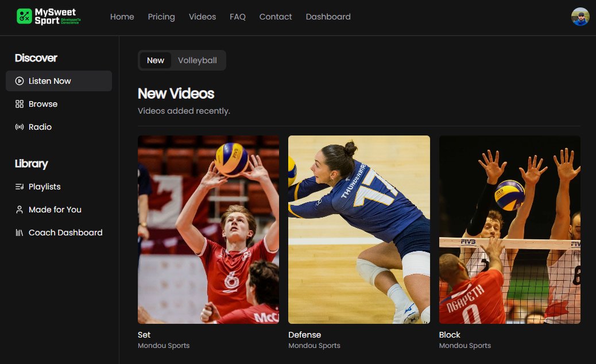The width and height of the screenshot is (596, 364).
Task: Select the New tab
Action: tap(156, 60)
